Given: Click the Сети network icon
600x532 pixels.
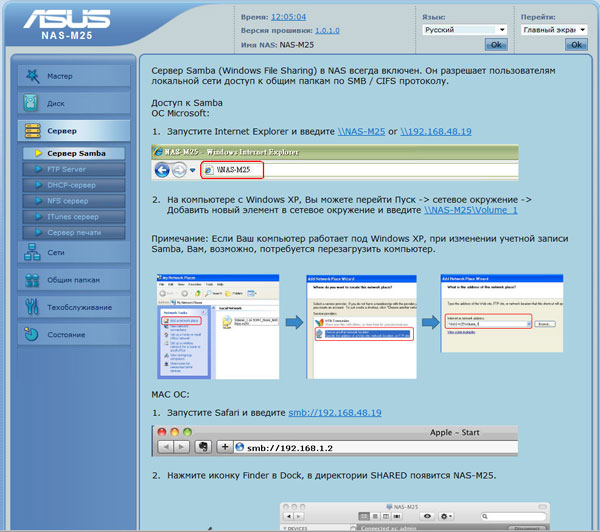Looking at the screenshot, I should 32,252.
